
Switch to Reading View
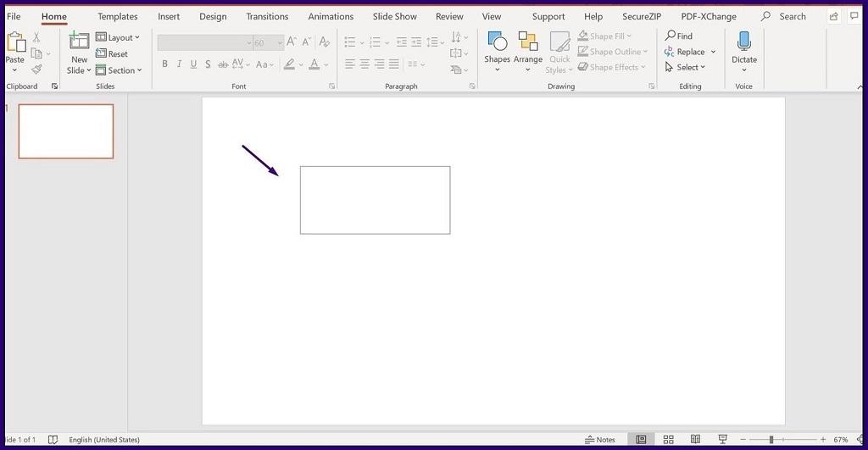coord(695,440)
